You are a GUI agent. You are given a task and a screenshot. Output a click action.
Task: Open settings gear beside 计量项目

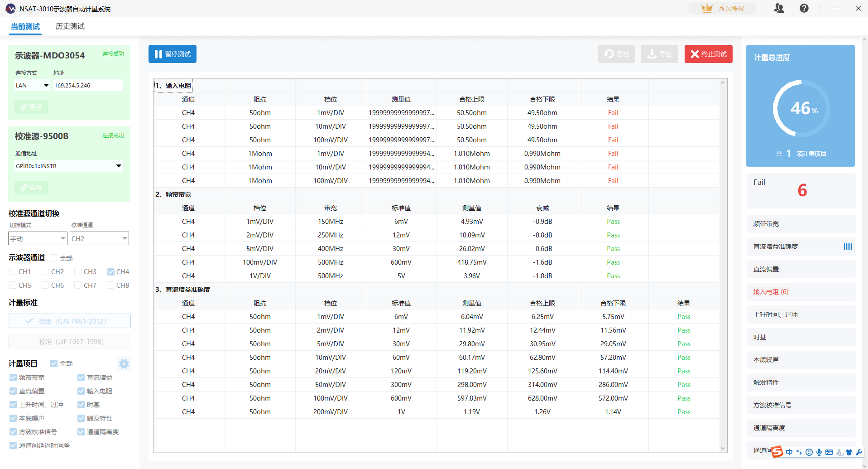coord(124,363)
